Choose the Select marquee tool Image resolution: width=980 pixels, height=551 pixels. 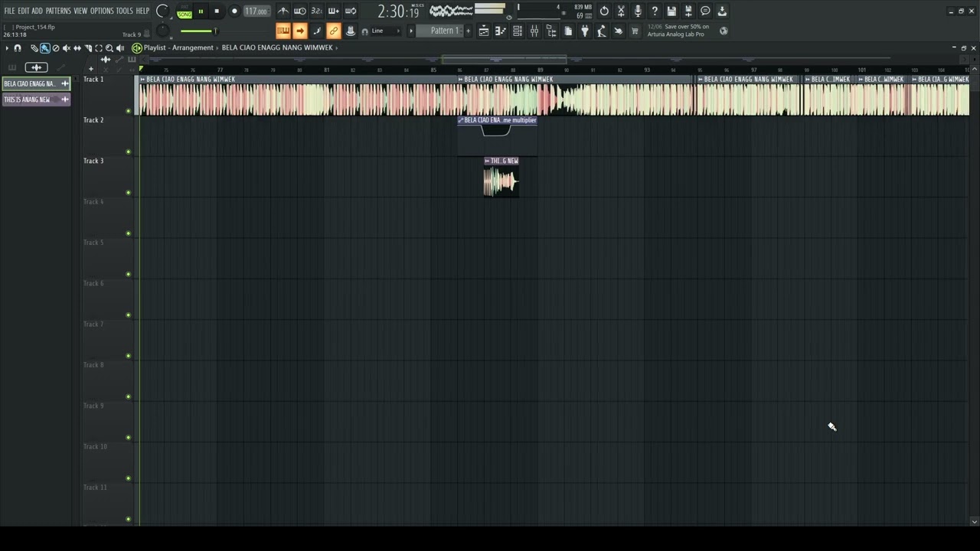[x=98, y=48]
